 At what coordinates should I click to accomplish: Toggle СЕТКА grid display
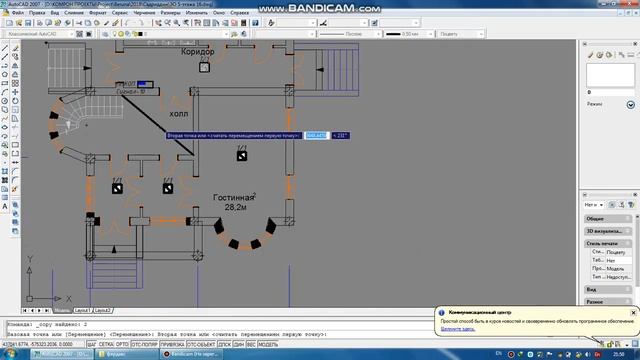point(106,344)
